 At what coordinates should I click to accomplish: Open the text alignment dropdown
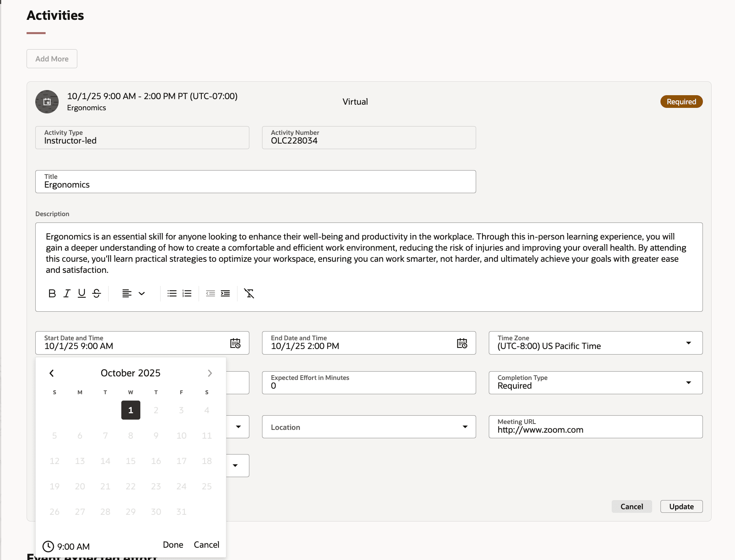pyautogui.click(x=142, y=293)
